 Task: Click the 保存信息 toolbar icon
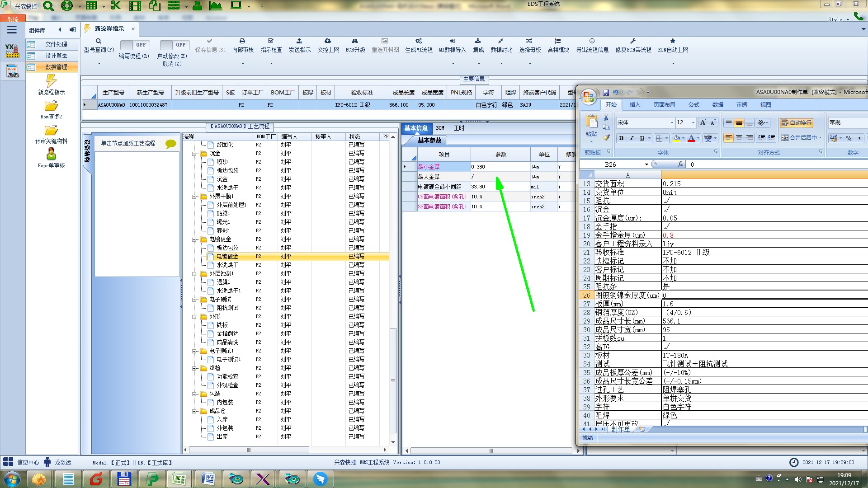click(210, 41)
